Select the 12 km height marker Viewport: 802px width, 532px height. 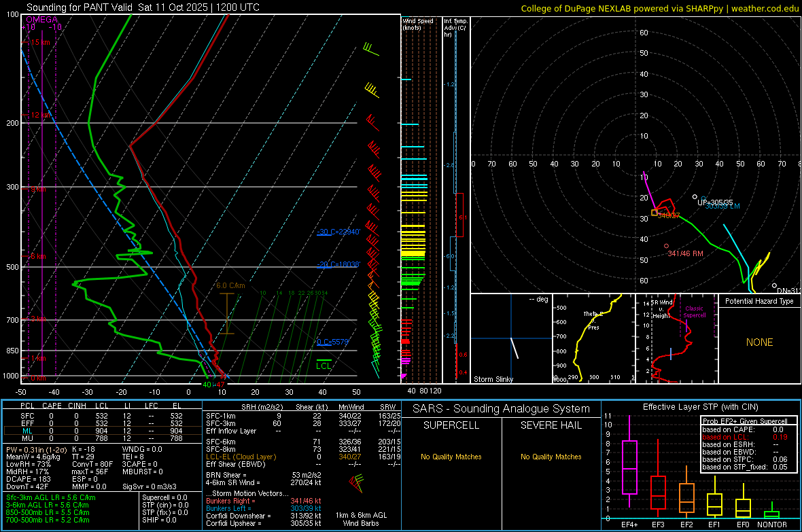[40, 115]
